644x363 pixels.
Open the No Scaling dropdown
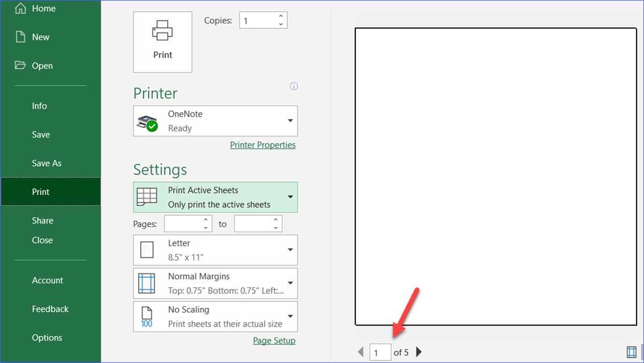[290, 316]
